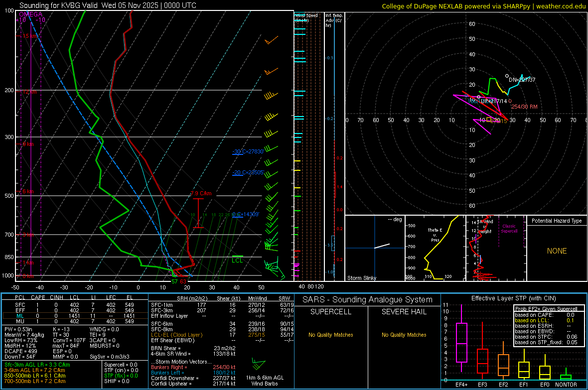
Task: Click 'Effective Layer STP (with CIN)' title
Action: [513, 298]
